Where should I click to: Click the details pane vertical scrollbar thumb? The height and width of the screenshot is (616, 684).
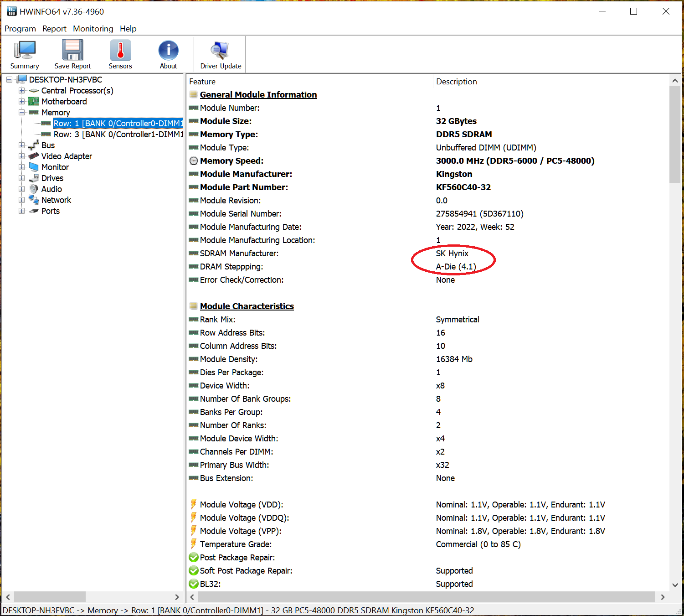[x=675, y=134]
